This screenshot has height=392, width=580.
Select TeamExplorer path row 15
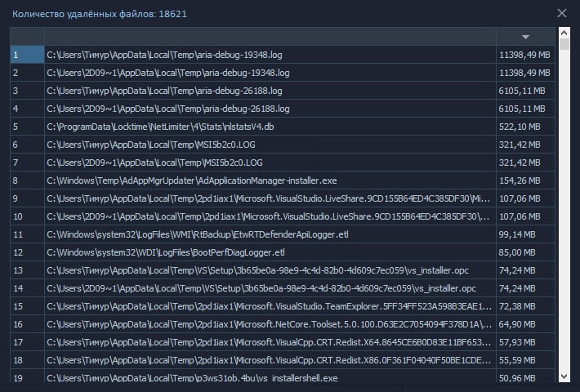coord(270,306)
